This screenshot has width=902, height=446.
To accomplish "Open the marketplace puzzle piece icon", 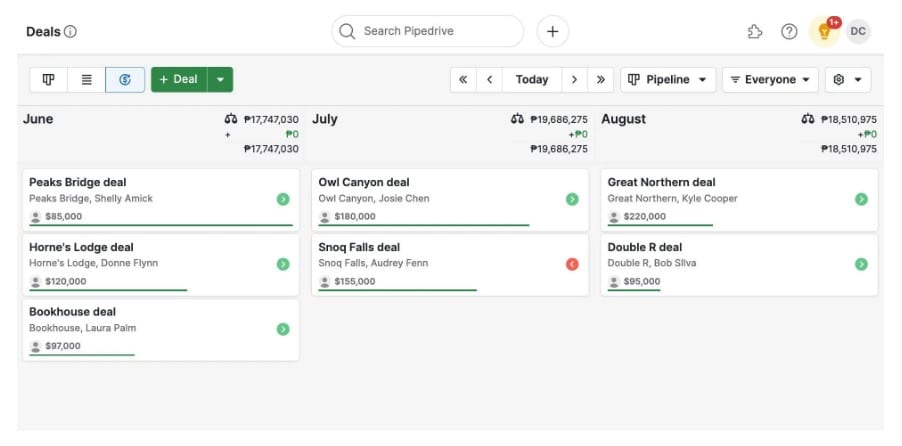I will tap(755, 32).
